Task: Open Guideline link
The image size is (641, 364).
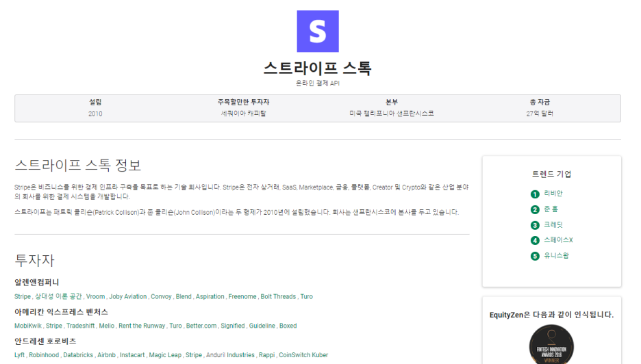Action: 262,326
